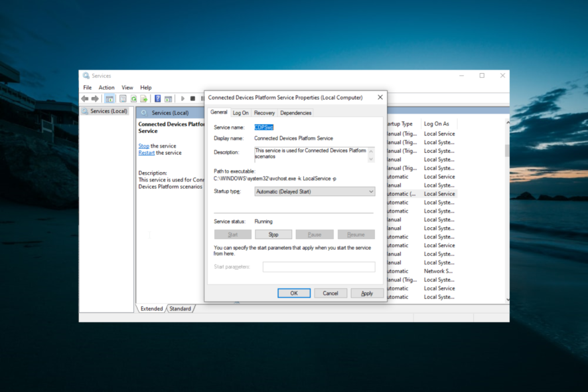
Task: Open the Properties toolbar icon in Services
Action: click(x=123, y=99)
